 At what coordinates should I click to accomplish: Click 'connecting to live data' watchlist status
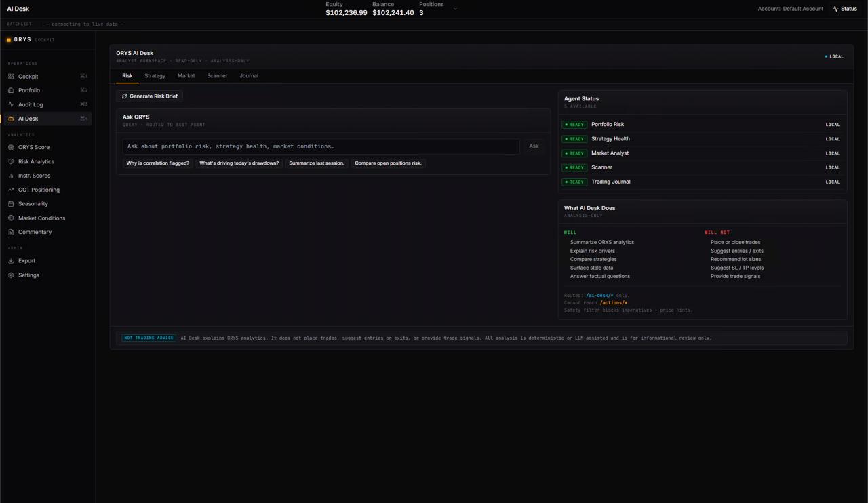pyautogui.click(x=85, y=24)
